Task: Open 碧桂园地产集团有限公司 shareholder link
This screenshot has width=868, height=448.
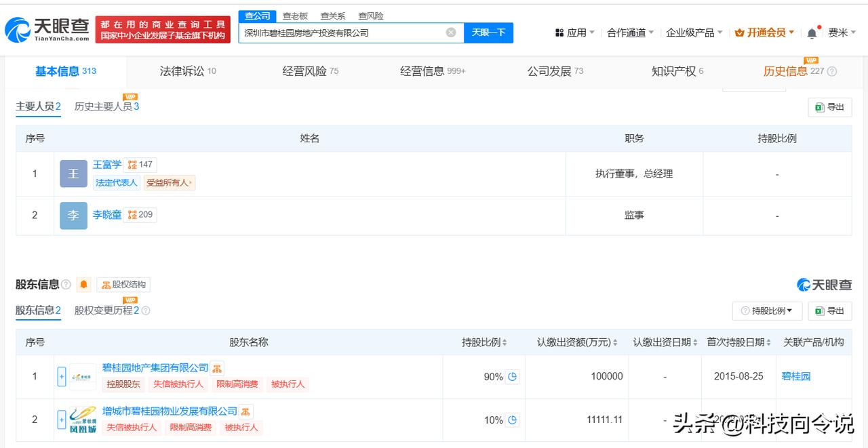Action: [x=155, y=368]
